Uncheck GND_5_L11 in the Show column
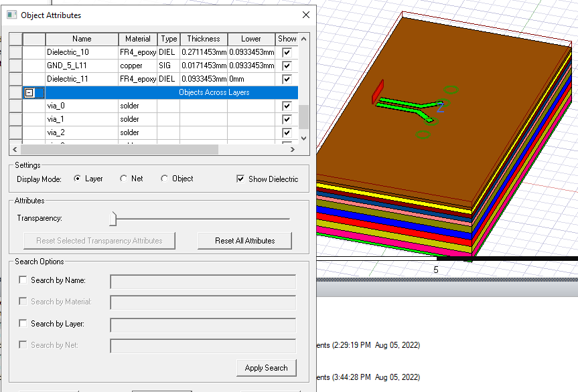Image resolution: width=578 pixels, height=392 pixels. (287, 66)
